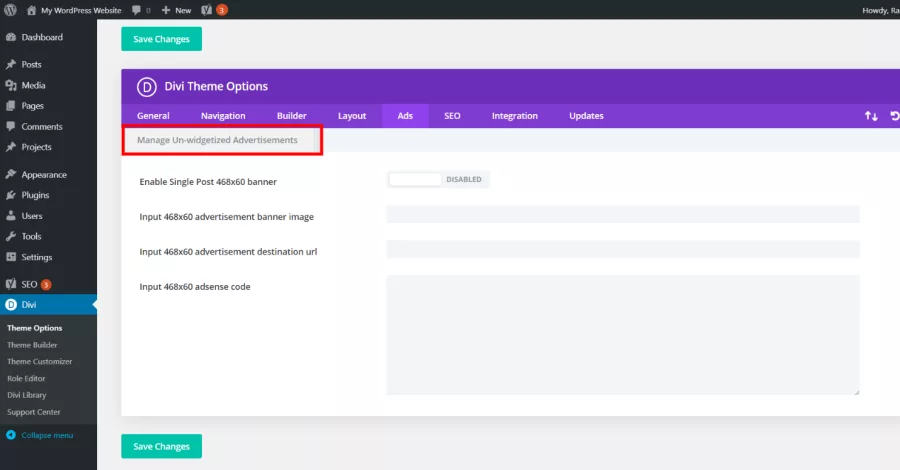Click the Pages icon in sidebar
Image resolution: width=900 pixels, height=470 pixels.
[11, 106]
